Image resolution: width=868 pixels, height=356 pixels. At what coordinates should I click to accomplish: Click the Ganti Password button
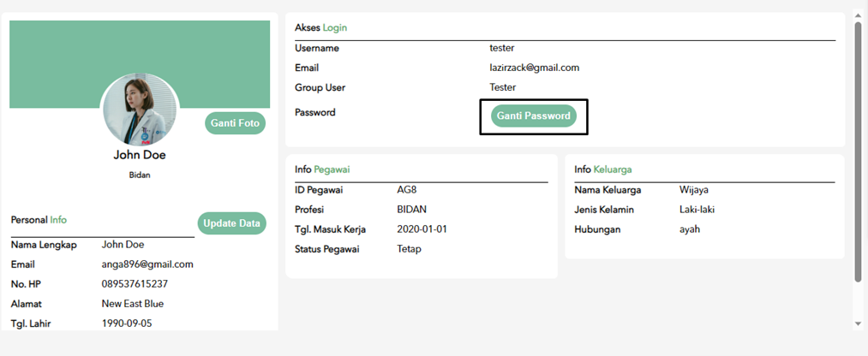(534, 116)
